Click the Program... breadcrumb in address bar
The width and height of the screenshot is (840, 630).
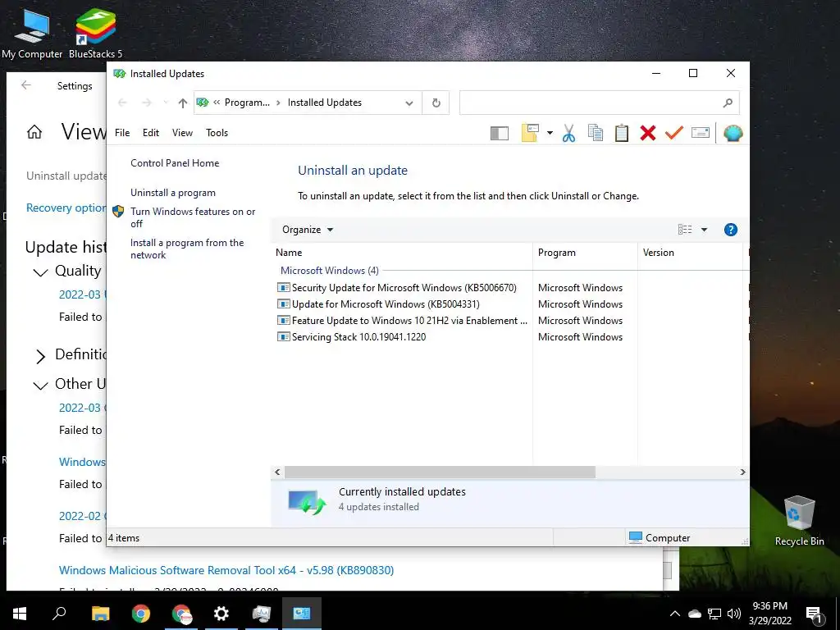(247, 103)
